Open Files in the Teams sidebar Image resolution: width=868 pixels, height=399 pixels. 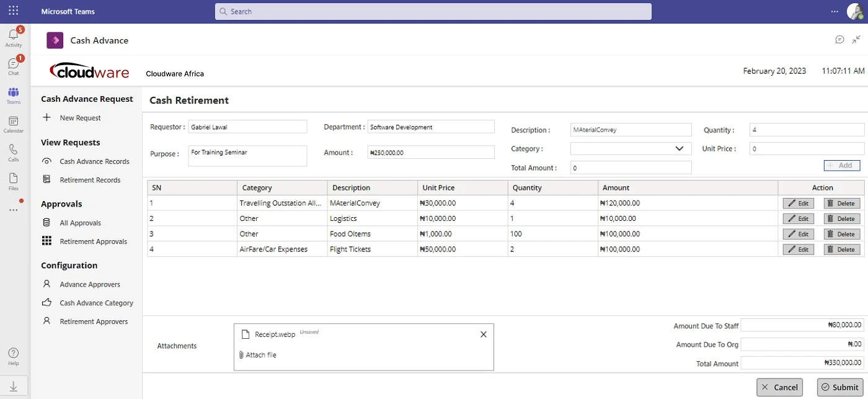[x=13, y=181]
